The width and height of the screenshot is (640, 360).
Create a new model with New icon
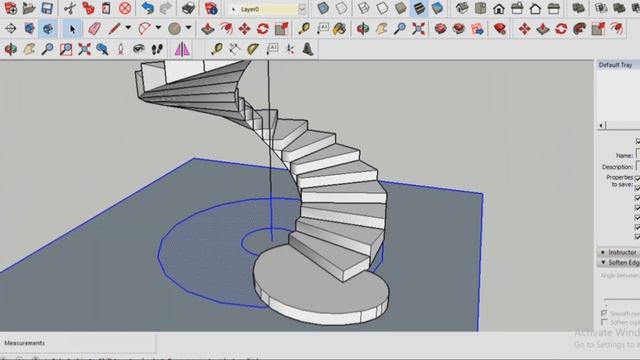10,8
